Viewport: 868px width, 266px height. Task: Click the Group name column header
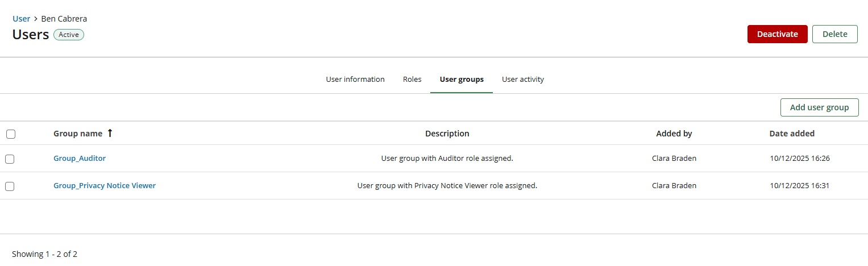[x=78, y=134]
